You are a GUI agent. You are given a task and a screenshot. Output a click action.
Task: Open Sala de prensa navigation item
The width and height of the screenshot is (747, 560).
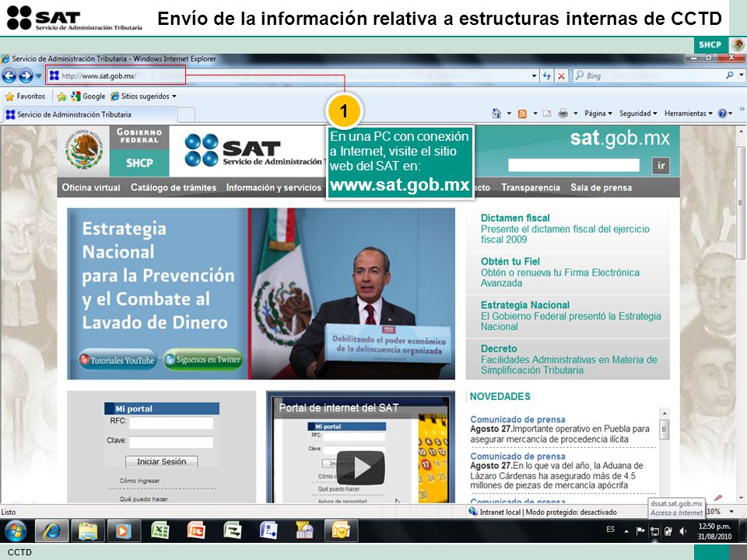[x=601, y=187]
